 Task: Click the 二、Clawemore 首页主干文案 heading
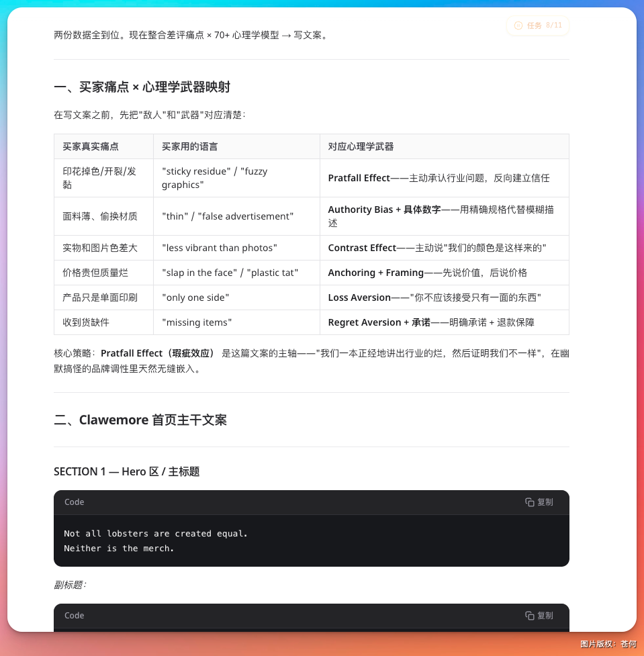pyautogui.click(x=140, y=420)
